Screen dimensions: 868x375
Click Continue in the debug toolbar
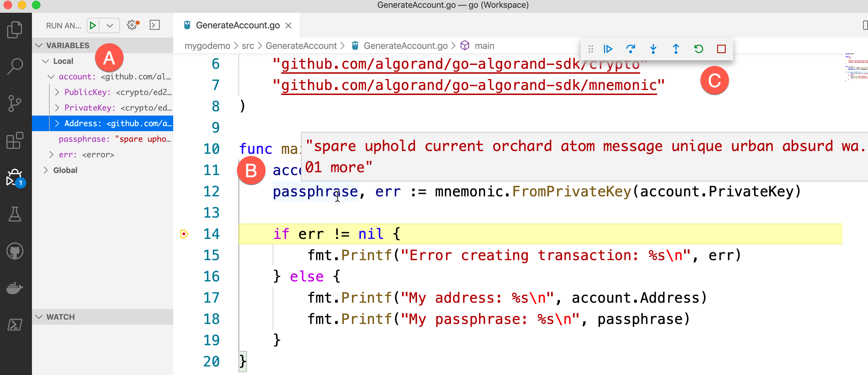pyautogui.click(x=608, y=49)
